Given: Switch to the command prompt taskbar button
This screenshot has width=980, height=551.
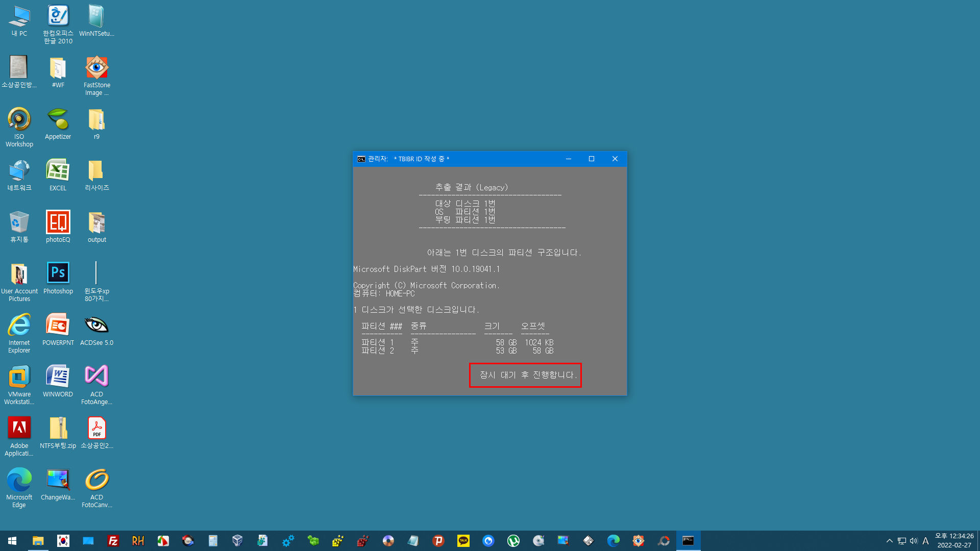Looking at the screenshot, I should (688, 541).
